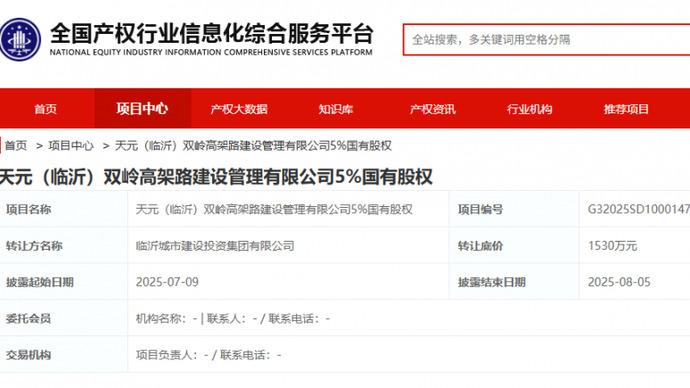Open the 产权大数据 menu item
The image size is (690, 388).
(x=239, y=109)
